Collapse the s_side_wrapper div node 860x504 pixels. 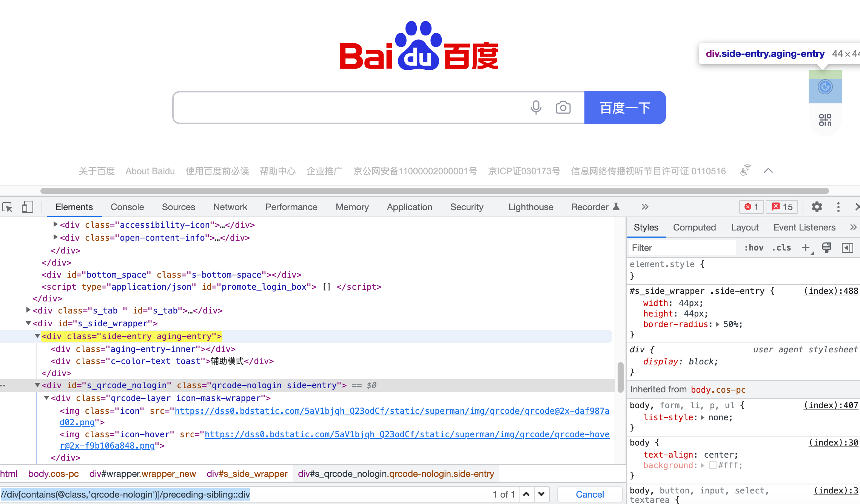click(x=28, y=323)
